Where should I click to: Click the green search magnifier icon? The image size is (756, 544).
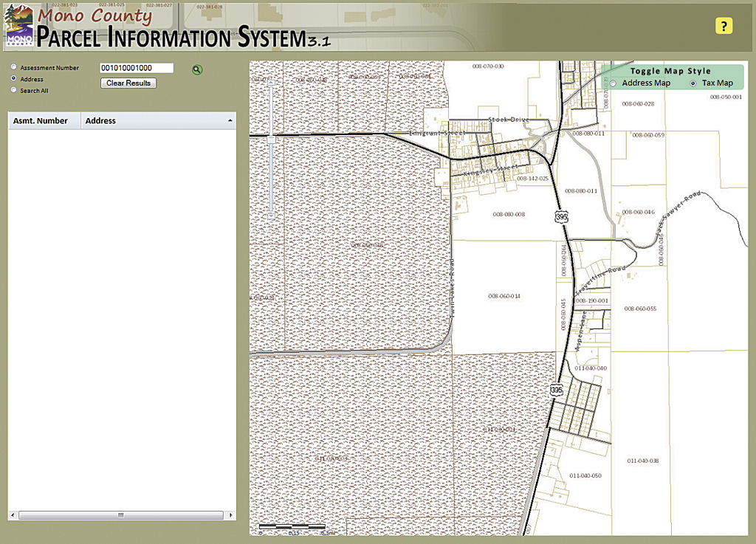point(197,70)
